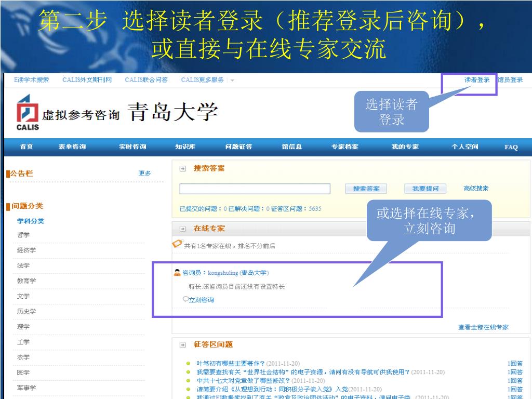Expand the CALIS更多服务 dropdown arrow
Image resolution: width=532 pixels, height=399 pixels.
coord(232,81)
